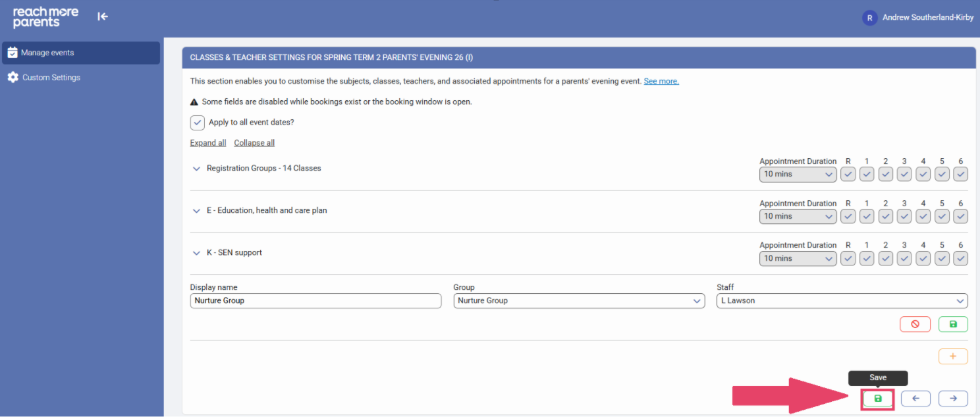Toggle year 3 for Education, health and care plan
Viewport: 980px width, 417px height.
click(904, 216)
